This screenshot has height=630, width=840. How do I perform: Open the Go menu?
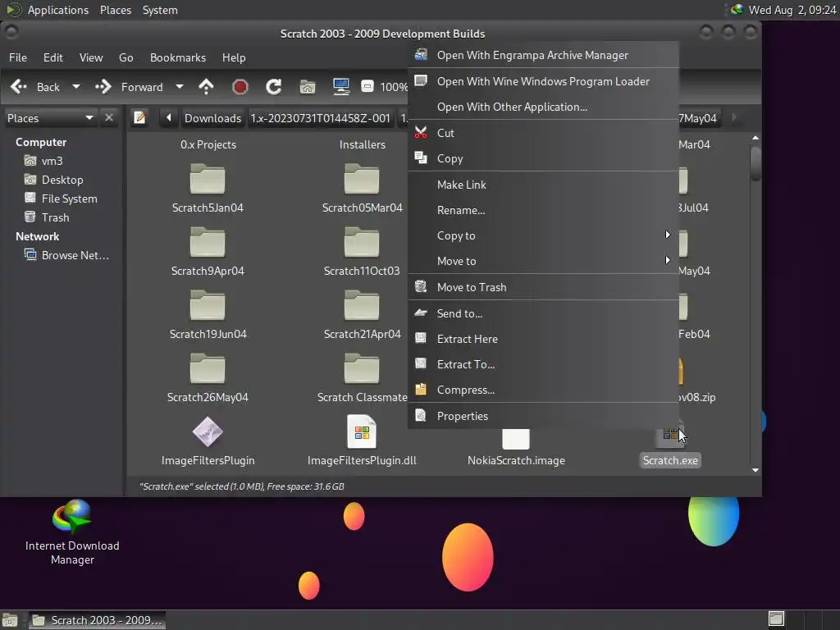[x=126, y=57]
